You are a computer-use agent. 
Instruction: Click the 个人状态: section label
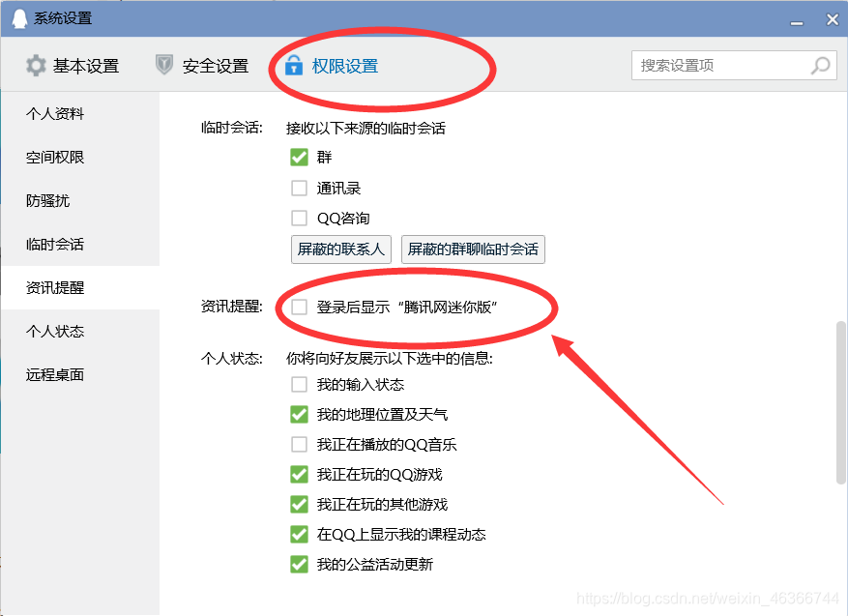tap(232, 359)
